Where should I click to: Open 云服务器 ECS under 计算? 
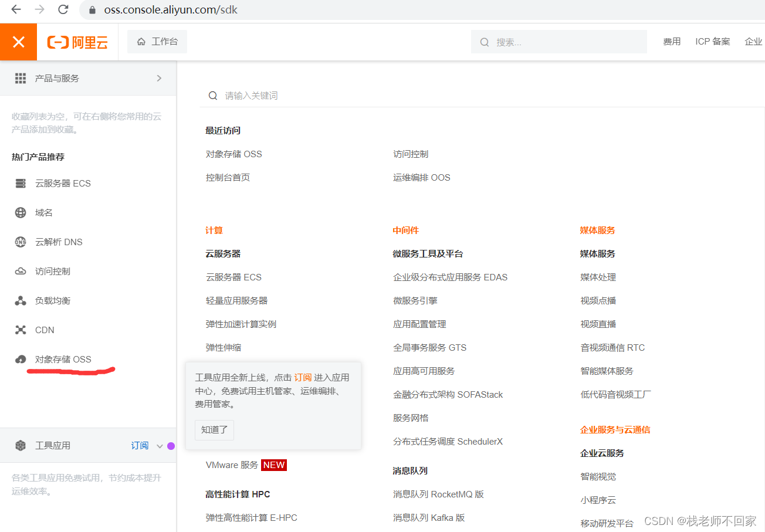point(233,277)
